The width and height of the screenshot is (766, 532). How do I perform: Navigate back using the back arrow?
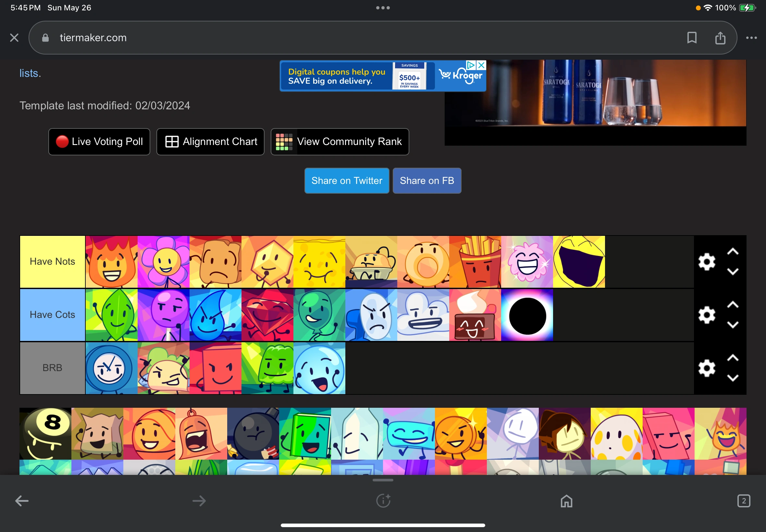pyautogui.click(x=21, y=500)
